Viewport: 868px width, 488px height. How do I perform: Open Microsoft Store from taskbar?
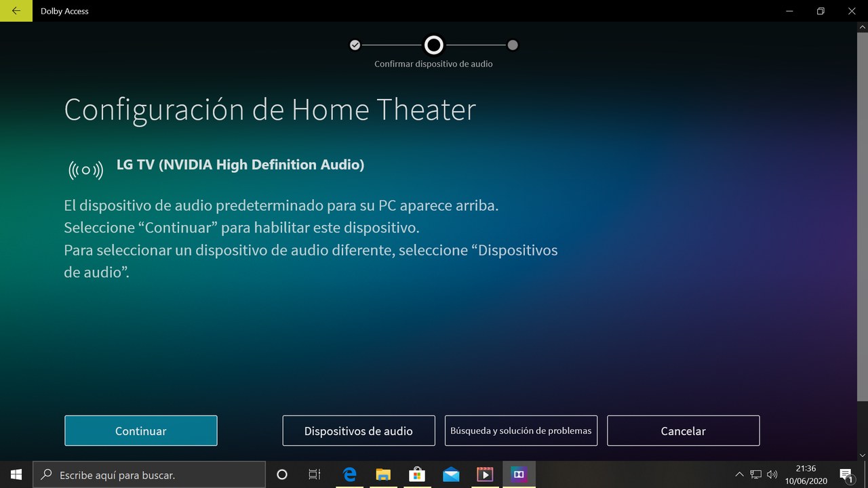(x=418, y=474)
